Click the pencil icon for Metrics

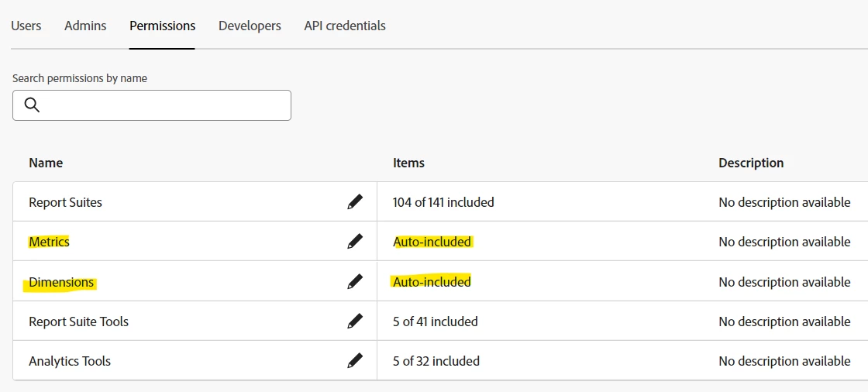[355, 242]
